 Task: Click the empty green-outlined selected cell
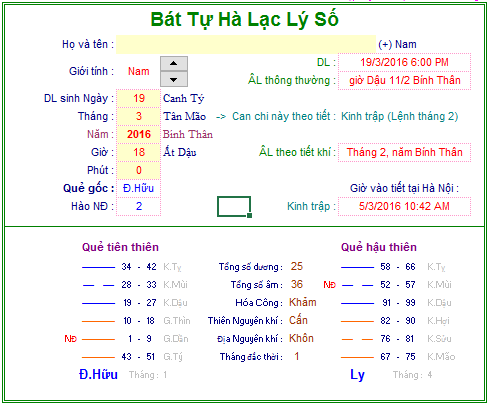234,207
